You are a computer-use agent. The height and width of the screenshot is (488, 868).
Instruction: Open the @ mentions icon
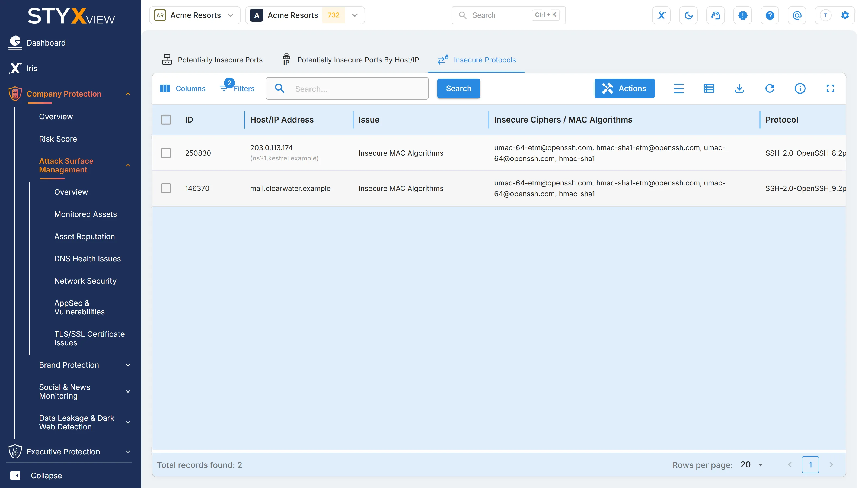click(x=797, y=15)
